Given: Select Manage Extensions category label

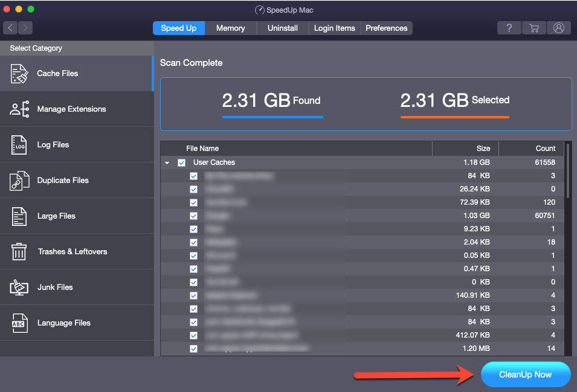Looking at the screenshot, I should point(71,109).
